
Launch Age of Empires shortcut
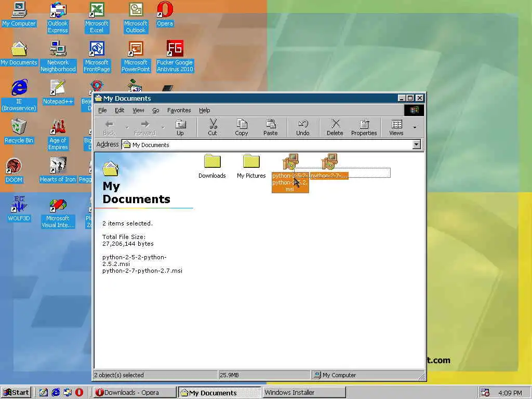click(58, 135)
